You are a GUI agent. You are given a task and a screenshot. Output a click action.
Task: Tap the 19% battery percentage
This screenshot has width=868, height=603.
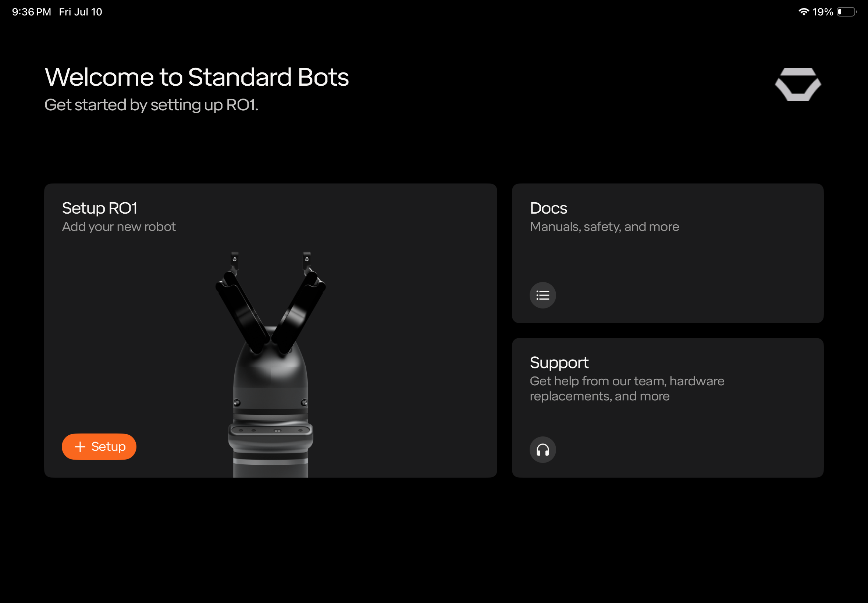pos(823,12)
